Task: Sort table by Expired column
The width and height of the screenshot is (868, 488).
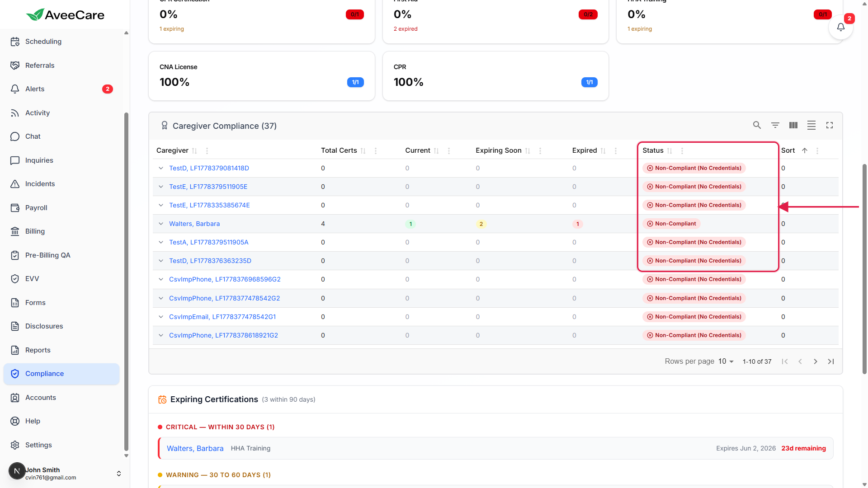Action: [603, 151]
